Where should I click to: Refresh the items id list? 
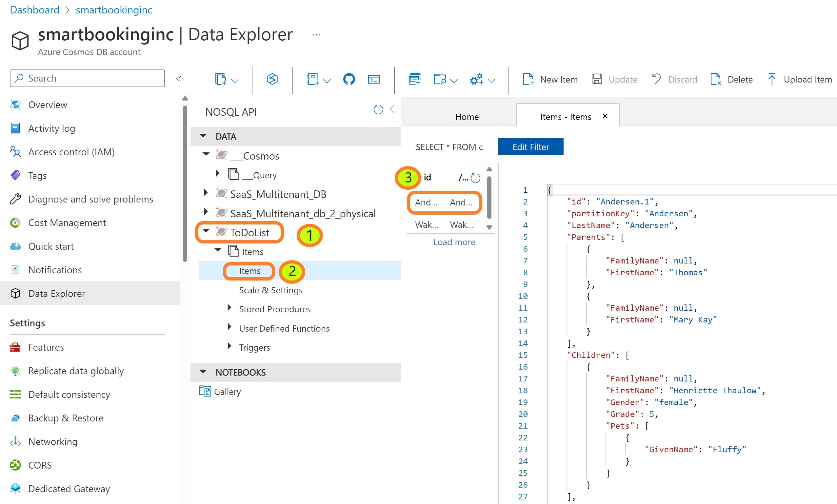tap(475, 178)
